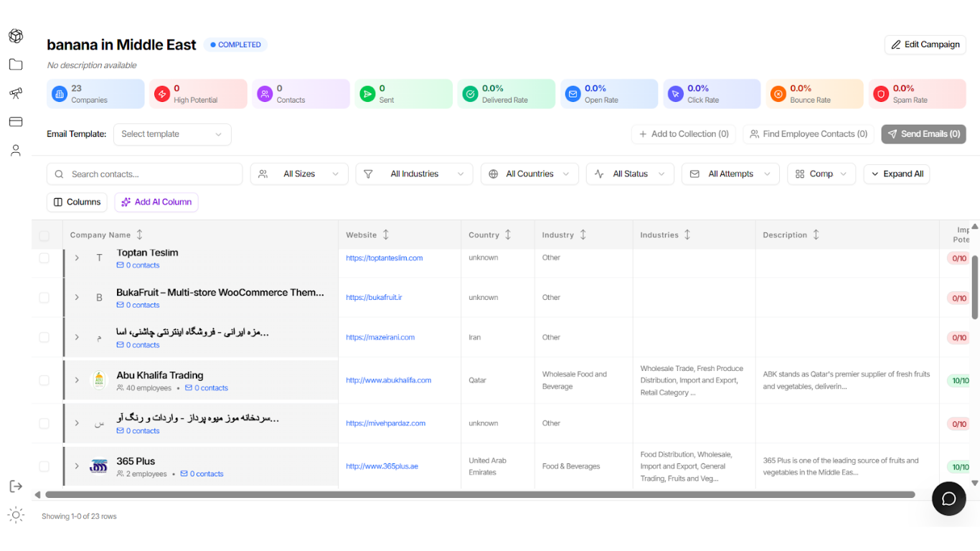Open the All Status filter menu
Image resolution: width=980 pixels, height=551 pixels.
tap(630, 174)
